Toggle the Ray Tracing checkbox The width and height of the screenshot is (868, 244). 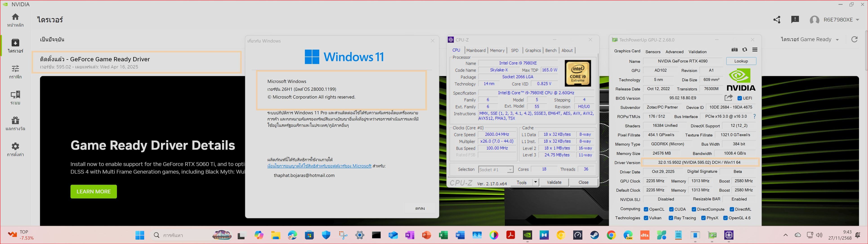(x=671, y=218)
